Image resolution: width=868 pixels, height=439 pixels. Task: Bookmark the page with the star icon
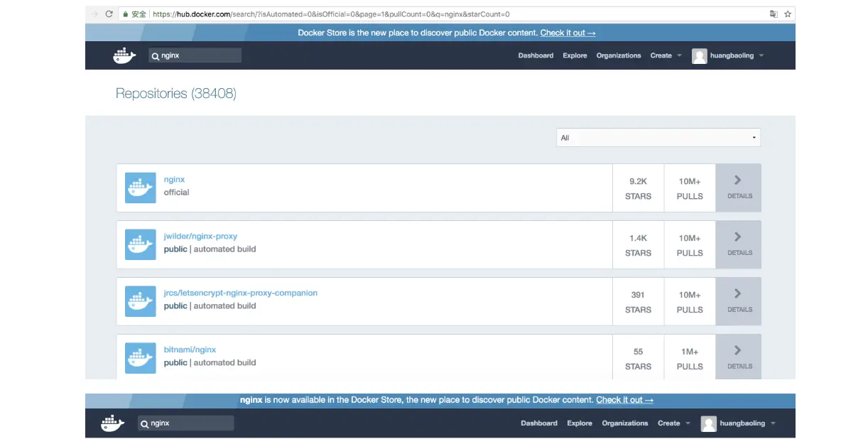[x=787, y=14]
